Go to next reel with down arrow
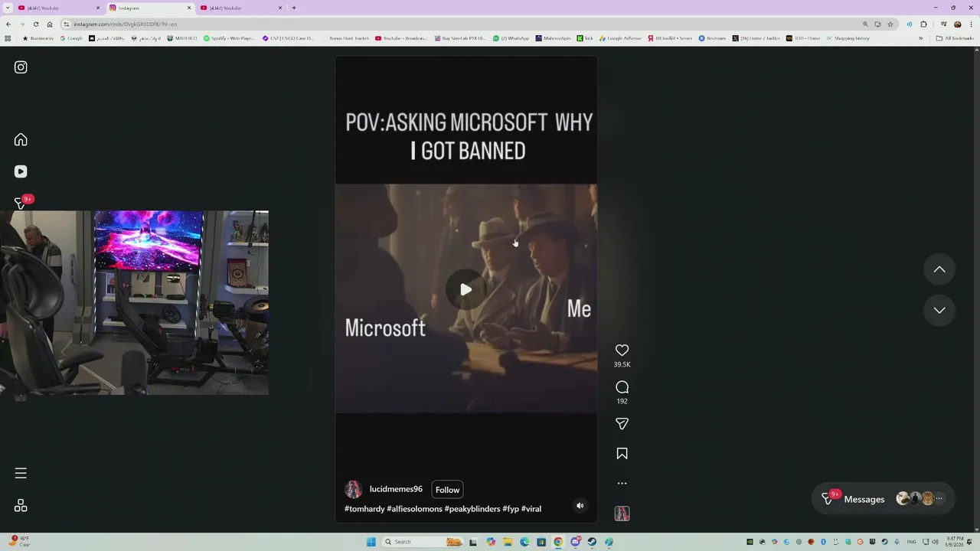The image size is (980, 551). (939, 310)
